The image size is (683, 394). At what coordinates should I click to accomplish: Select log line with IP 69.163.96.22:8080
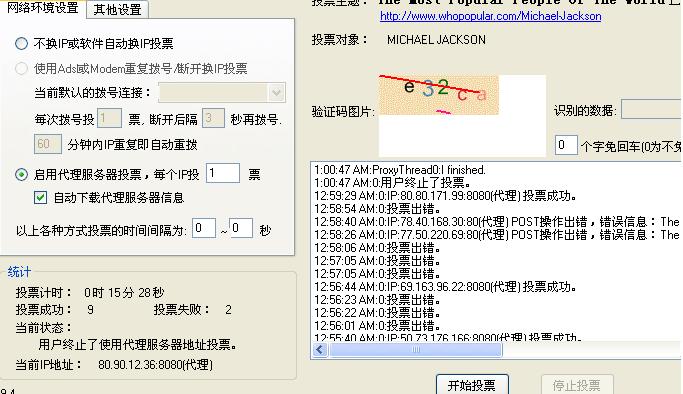click(x=445, y=287)
